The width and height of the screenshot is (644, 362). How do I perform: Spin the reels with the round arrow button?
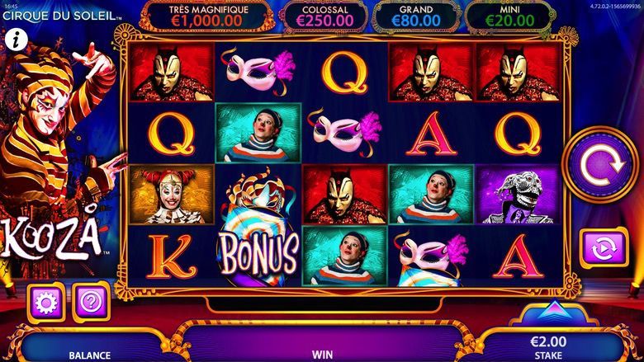(x=600, y=164)
